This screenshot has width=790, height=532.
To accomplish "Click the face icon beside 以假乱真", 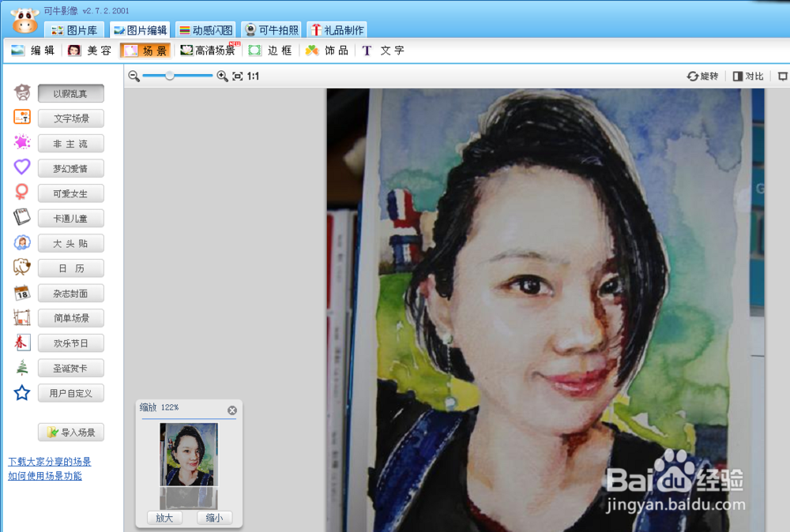I will pyautogui.click(x=22, y=92).
